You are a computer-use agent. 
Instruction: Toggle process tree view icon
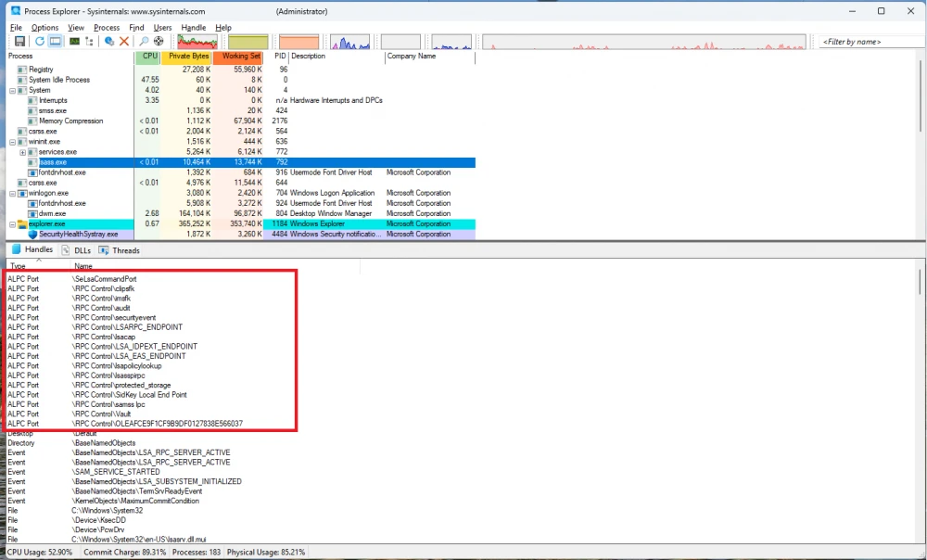coord(89,41)
